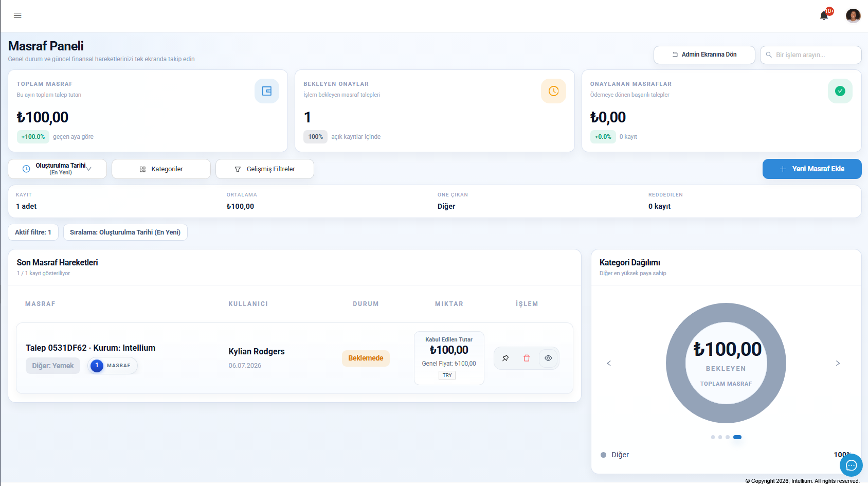Expand the Oluşturulma Tarihi sort dropdown

tap(58, 169)
